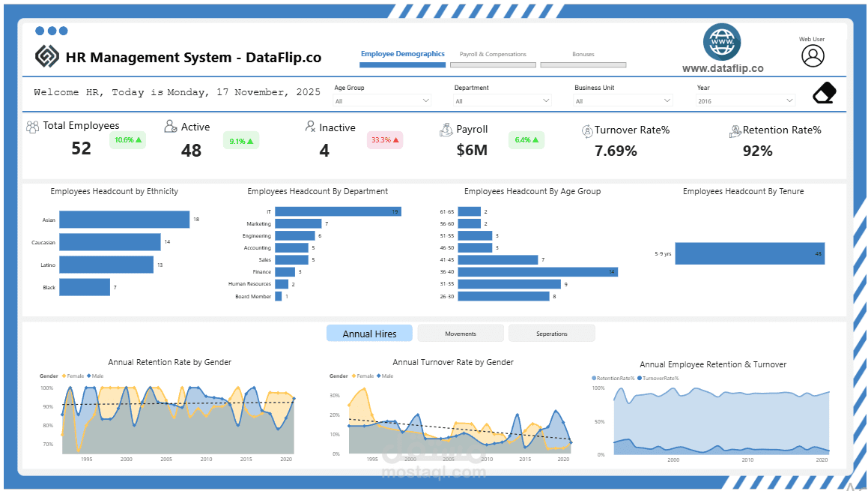Screen dimensions: 868x491
Task: Click the 51-55 age group bar
Action: tap(475, 235)
